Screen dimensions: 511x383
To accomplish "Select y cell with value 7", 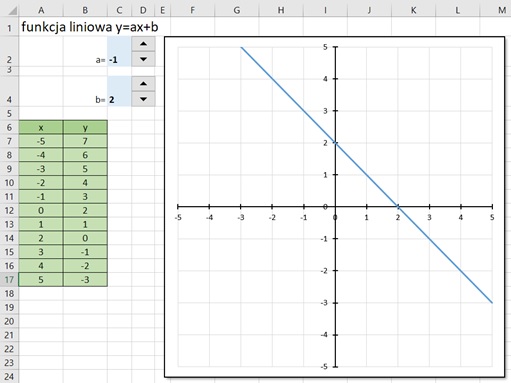I will click(x=85, y=141).
